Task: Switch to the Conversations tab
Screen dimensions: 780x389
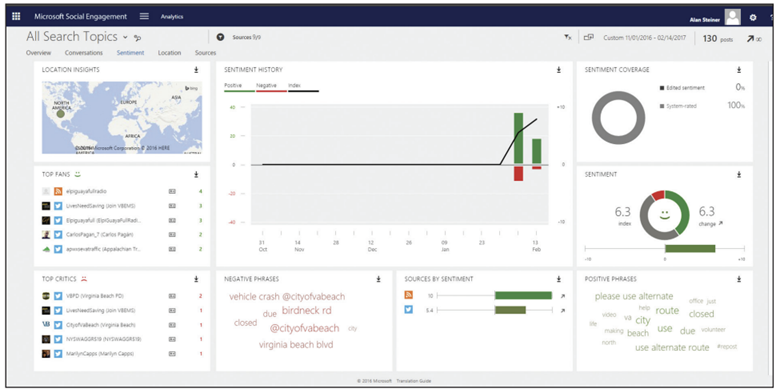Action: click(x=84, y=53)
